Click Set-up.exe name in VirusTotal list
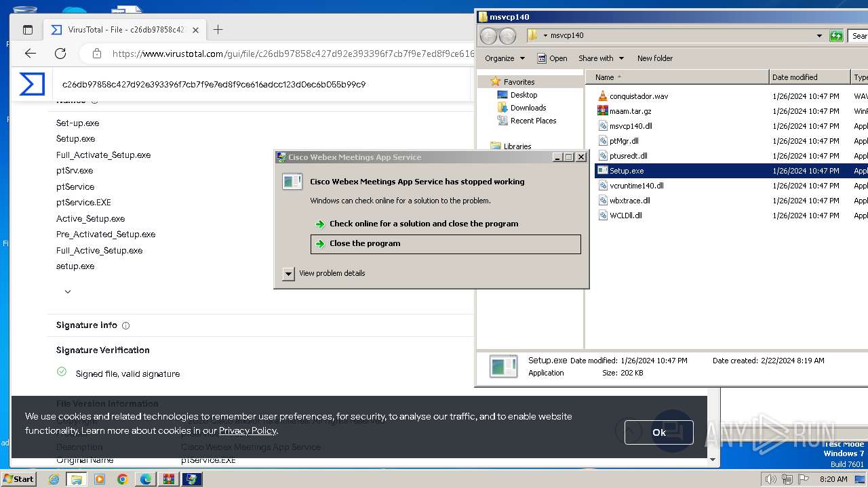The height and width of the screenshot is (488, 868). click(78, 123)
